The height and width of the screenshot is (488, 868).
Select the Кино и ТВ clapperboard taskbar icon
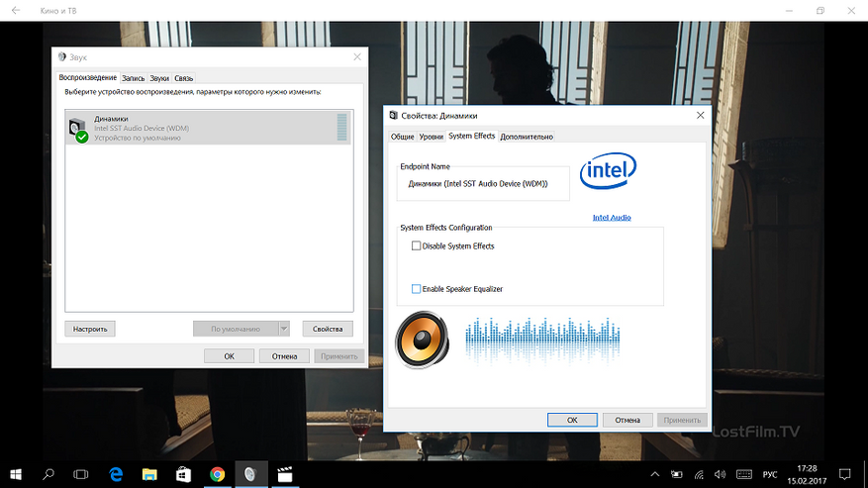[x=284, y=475]
